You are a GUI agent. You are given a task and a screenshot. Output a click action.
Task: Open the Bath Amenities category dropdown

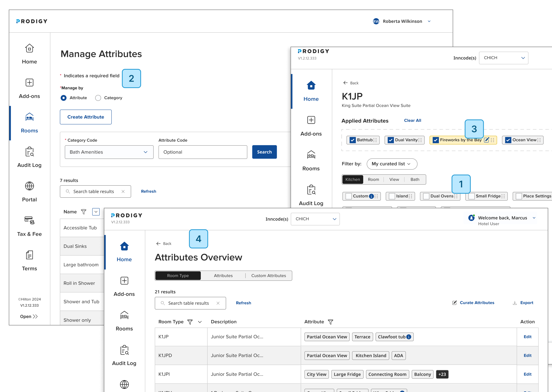[x=109, y=152]
